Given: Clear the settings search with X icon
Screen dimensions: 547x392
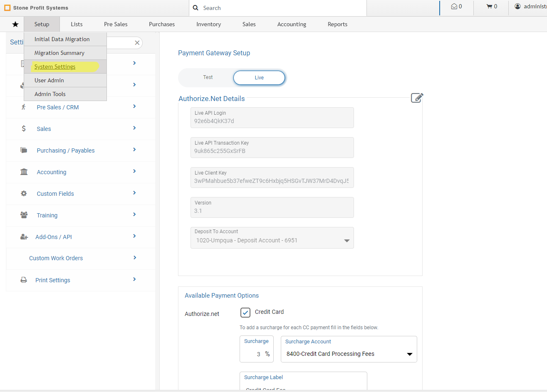Looking at the screenshot, I should coord(137,43).
